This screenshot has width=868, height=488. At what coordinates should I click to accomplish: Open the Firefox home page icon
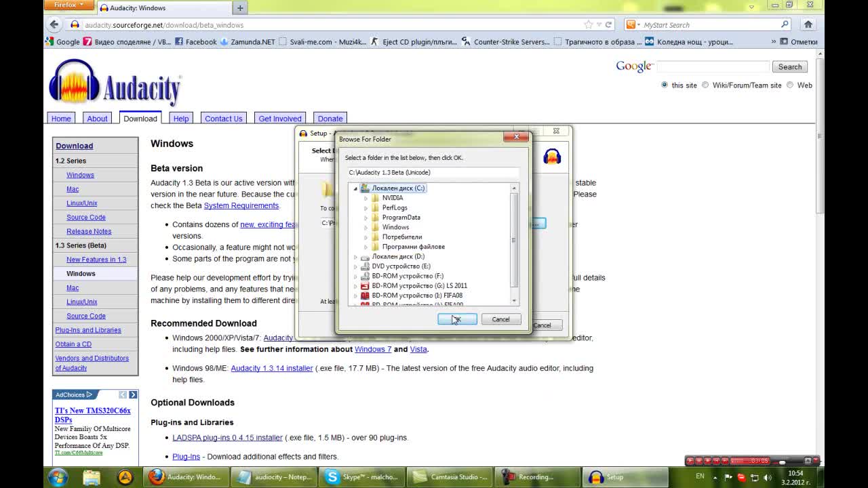[x=808, y=24]
